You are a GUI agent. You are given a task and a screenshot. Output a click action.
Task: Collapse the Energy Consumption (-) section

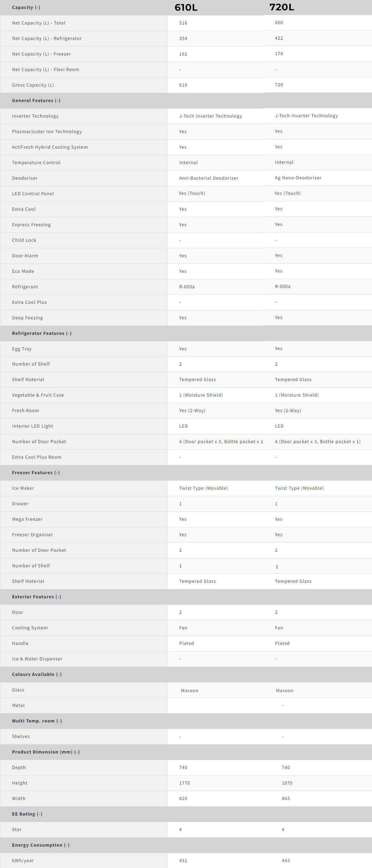click(41, 845)
